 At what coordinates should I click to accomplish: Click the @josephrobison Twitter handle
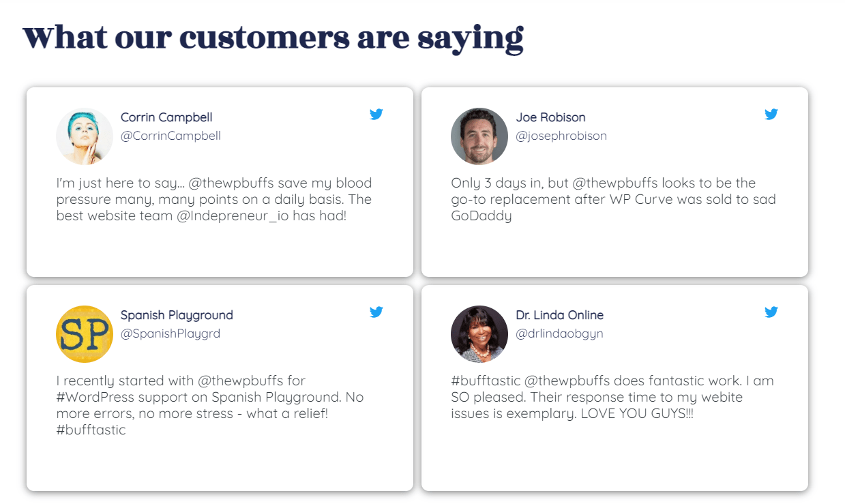click(561, 136)
